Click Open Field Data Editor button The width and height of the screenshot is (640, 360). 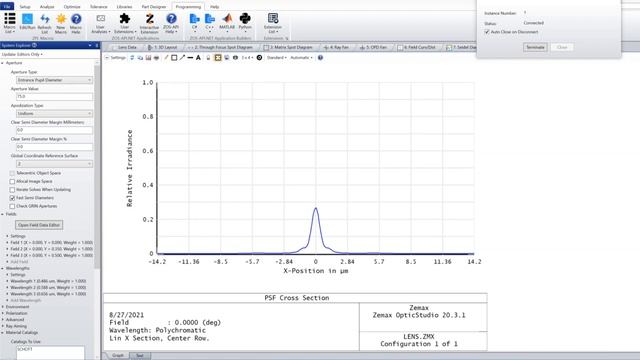click(x=39, y=225)
